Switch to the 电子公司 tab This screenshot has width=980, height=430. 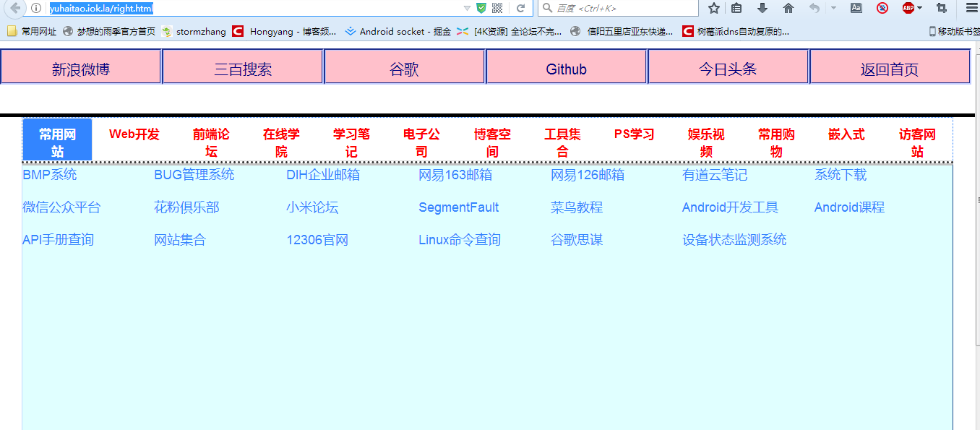421,142
